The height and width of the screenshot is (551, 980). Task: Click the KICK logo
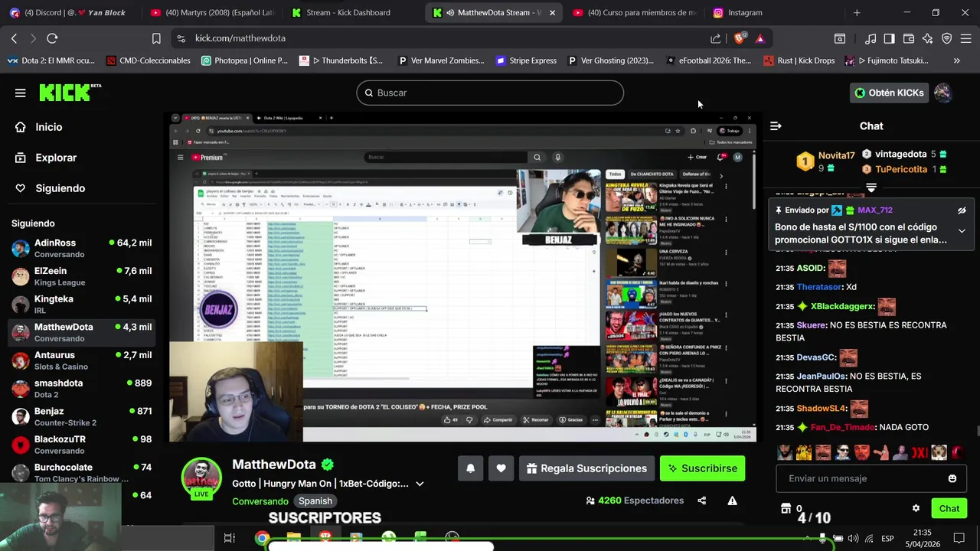(x=70, y=93)
